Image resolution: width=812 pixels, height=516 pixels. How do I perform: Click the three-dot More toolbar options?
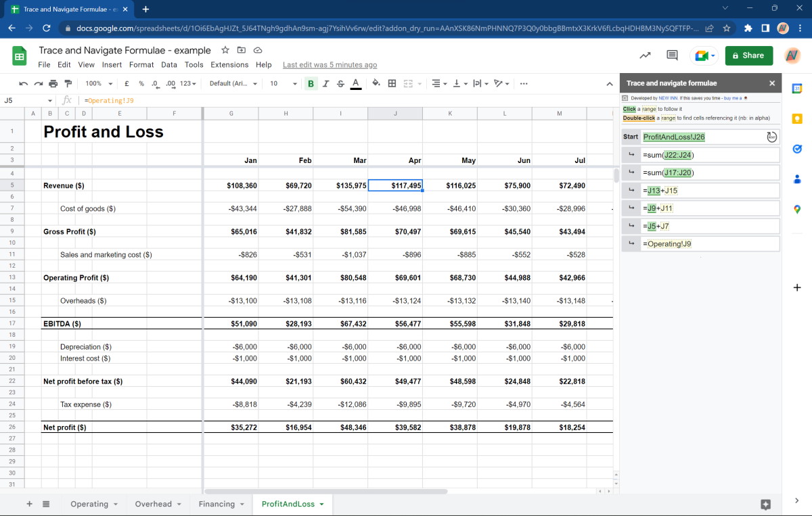[524, 83]
